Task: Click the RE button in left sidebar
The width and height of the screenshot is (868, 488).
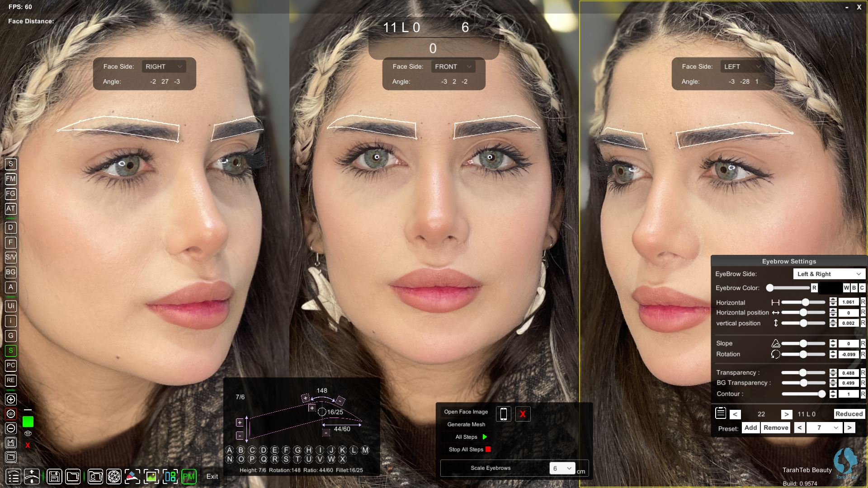Action: point(11,380)
